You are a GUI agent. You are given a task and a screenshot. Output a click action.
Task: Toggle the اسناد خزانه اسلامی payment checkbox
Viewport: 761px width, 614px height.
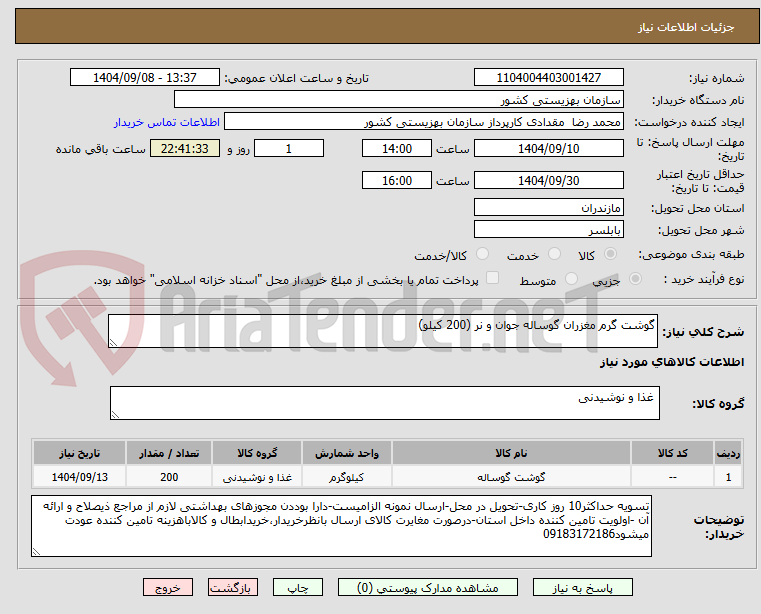pyautogui.click(x=492, y=278)
